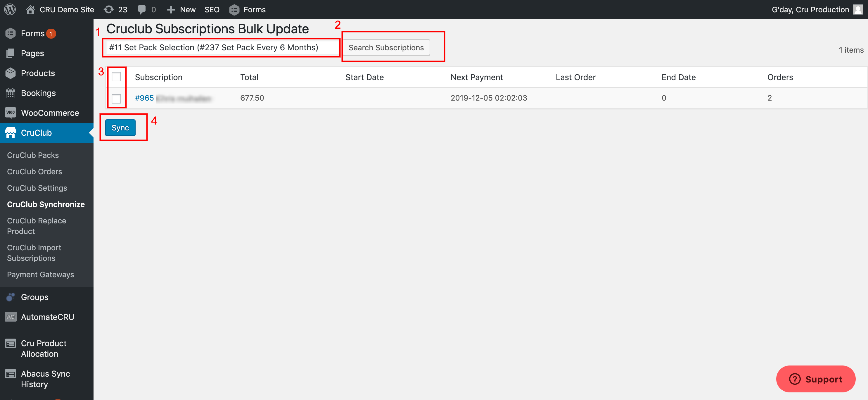Click the Abacus Sync History icon
This screenshot has width=868, height=400.
(x=11, y=374)
